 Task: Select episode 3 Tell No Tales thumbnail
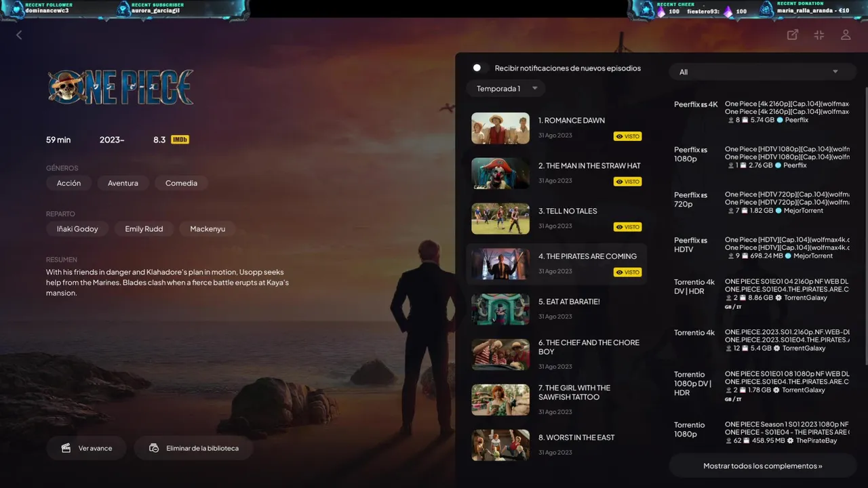pyautogui.click(x=500, y=218)
